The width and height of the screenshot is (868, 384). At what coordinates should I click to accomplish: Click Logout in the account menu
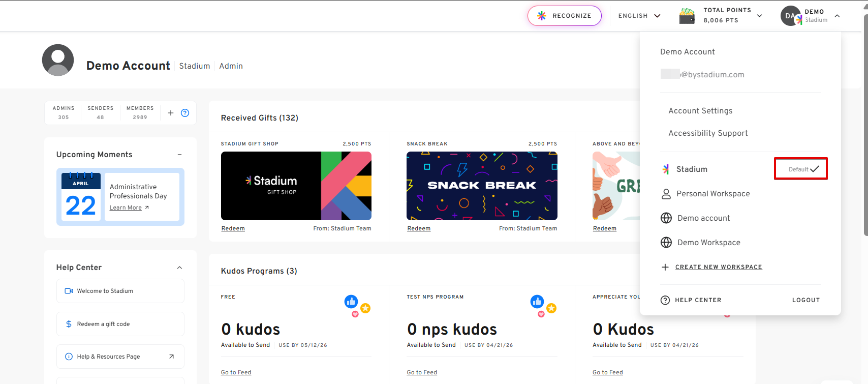click(x=806, y=300)
